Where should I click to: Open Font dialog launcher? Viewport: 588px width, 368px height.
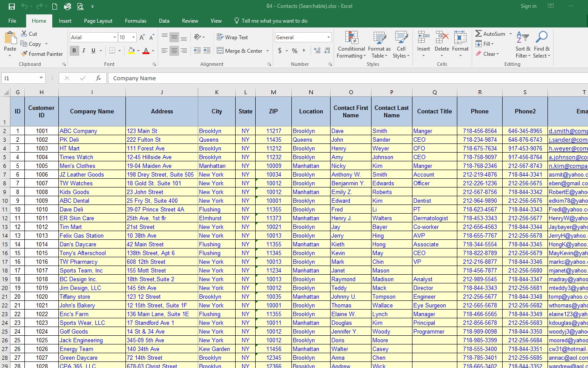pos(154,65)
